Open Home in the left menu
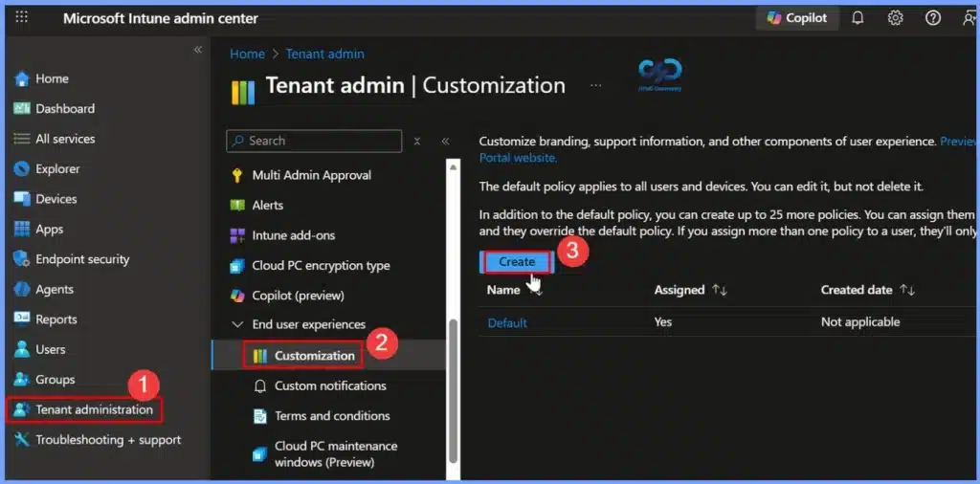Image resolution: width=980 pixels, height=484 pixels. tap(52, 78)
